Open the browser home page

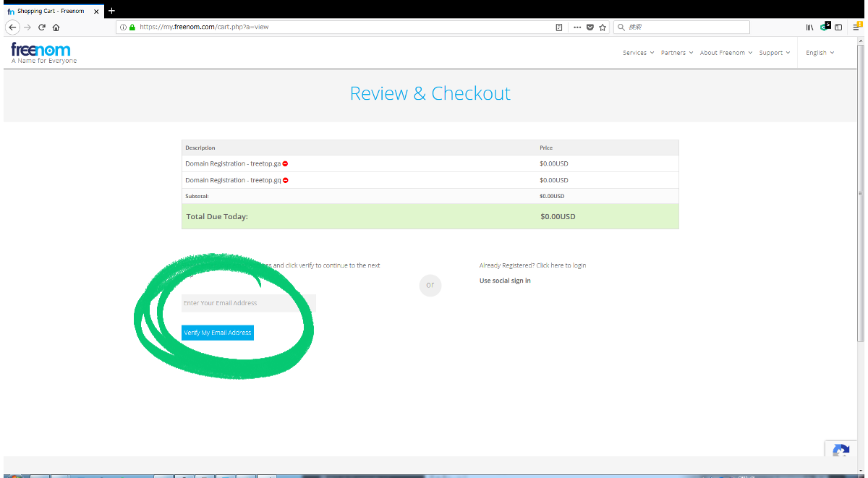[x=56, y=27]
